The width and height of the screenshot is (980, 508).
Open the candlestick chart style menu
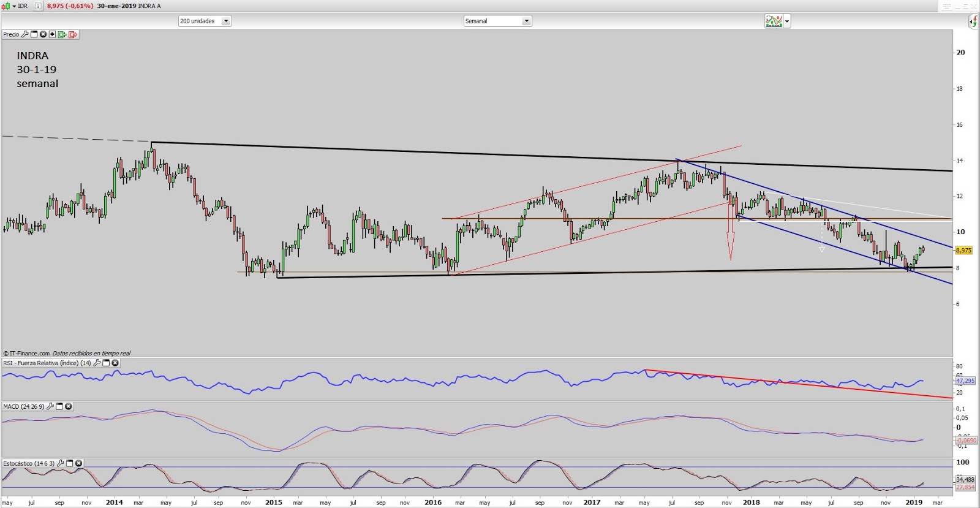[x=9, y=6]
